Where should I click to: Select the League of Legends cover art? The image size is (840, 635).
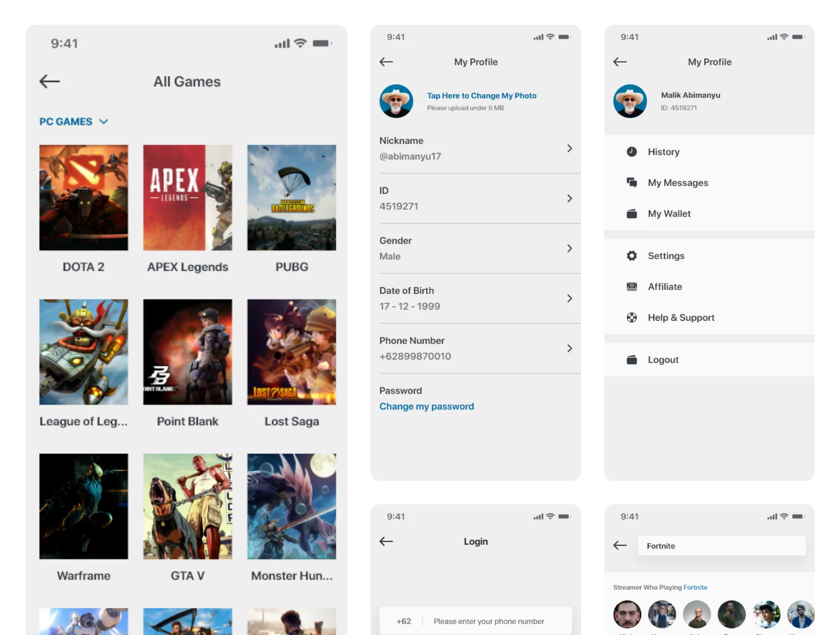point(84,352)
